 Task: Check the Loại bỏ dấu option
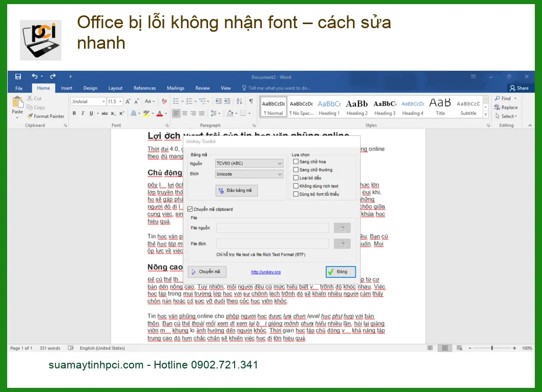(296, 178)
